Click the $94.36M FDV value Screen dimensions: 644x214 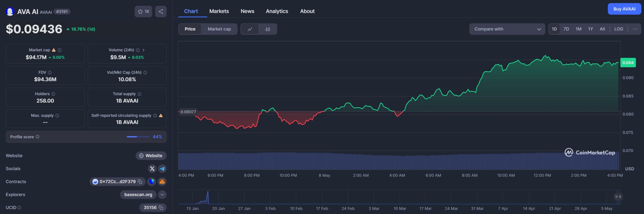(45, 79)
